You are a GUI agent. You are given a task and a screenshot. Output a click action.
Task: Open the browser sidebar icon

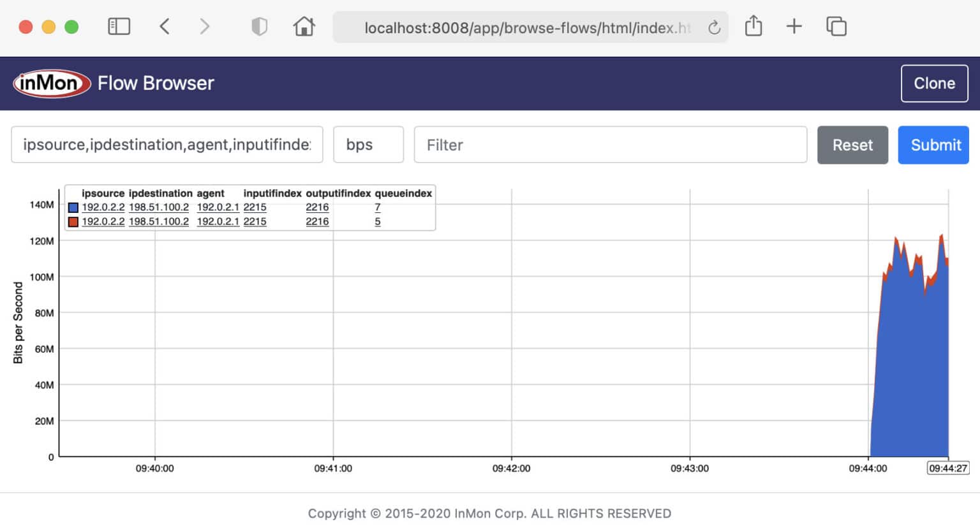point(119,26)
